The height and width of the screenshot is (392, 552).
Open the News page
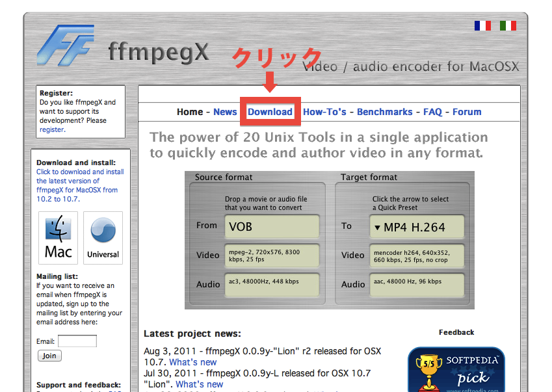click(x=225, y=112)
